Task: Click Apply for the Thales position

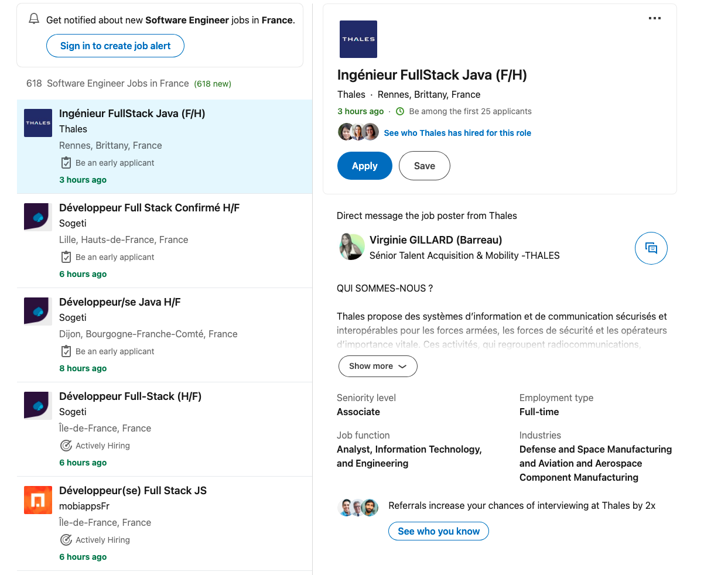Action: click(364, 166)
